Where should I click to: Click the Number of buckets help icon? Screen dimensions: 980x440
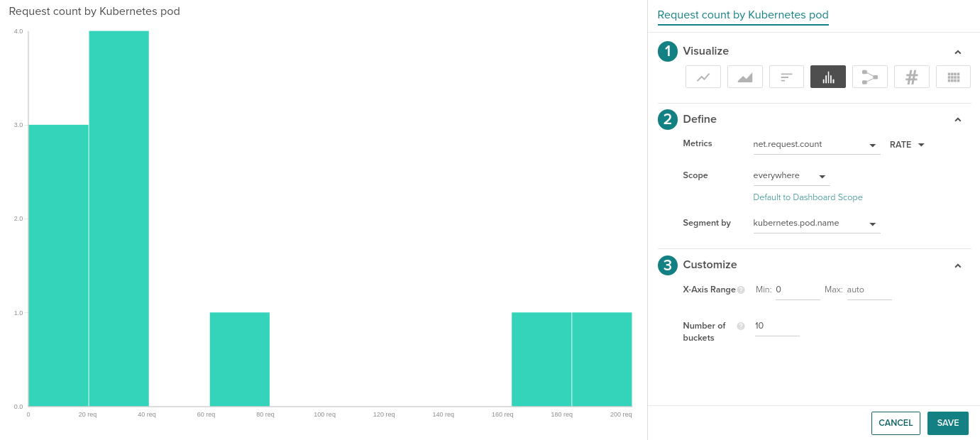coord(740,326)
